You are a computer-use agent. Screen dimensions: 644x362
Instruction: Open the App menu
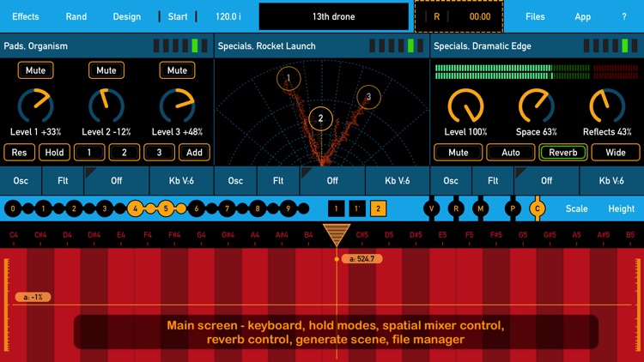(x=582, y=17)
